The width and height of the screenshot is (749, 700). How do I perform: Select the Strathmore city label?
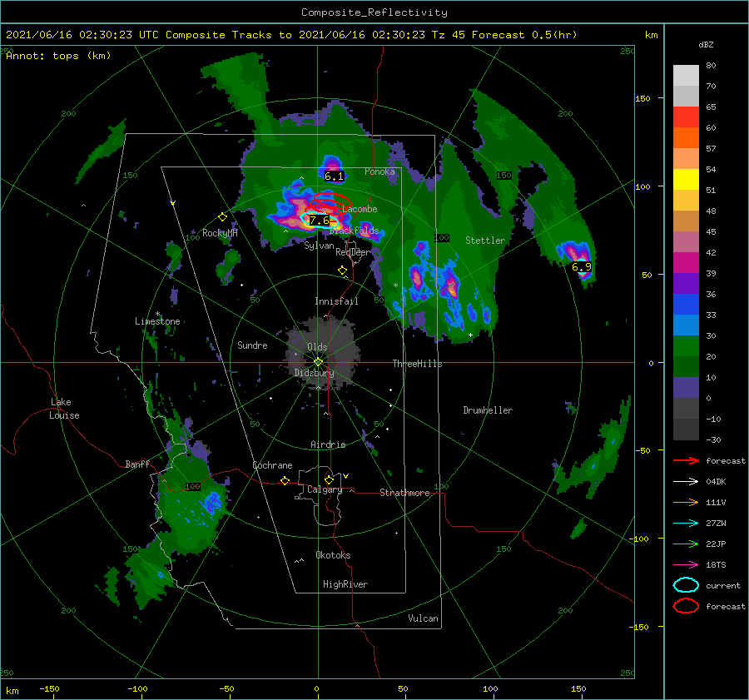click(404, 493)
